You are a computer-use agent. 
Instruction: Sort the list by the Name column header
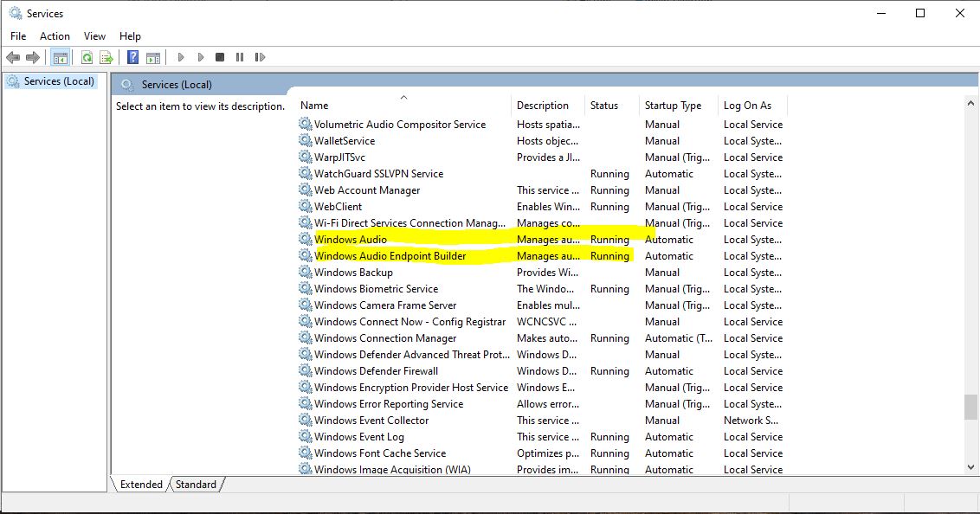(x=314, y=106)
